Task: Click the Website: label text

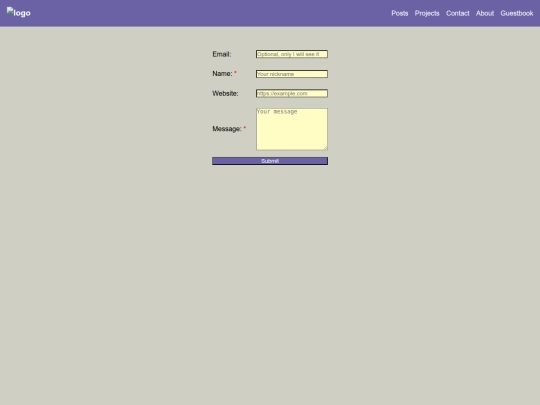Action: (x=225, y=93)
